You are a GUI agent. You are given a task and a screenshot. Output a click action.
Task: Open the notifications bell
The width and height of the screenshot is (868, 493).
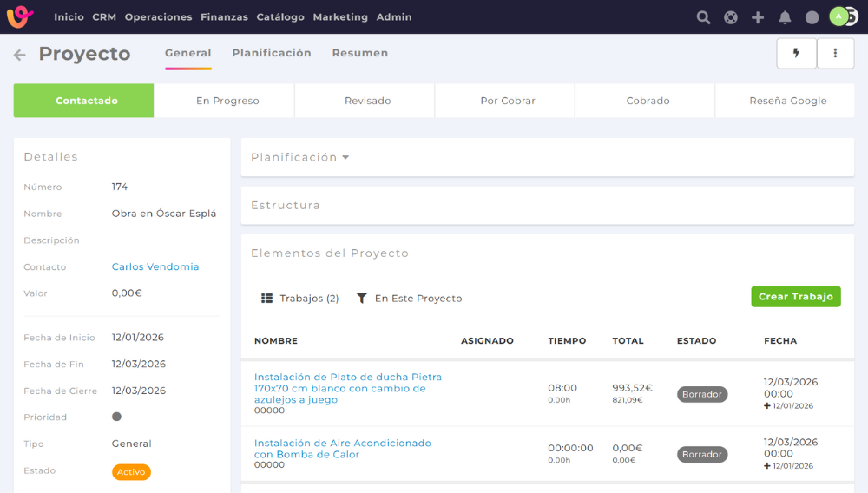pyautogui.click(x=785, y=17)
